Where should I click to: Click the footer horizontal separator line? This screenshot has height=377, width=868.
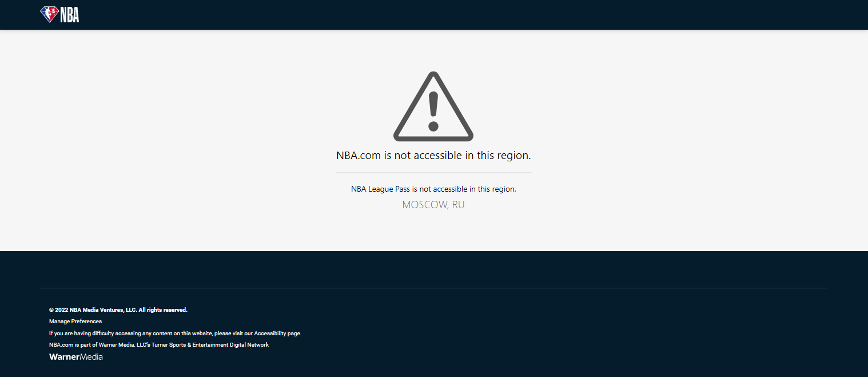point(433,288)
